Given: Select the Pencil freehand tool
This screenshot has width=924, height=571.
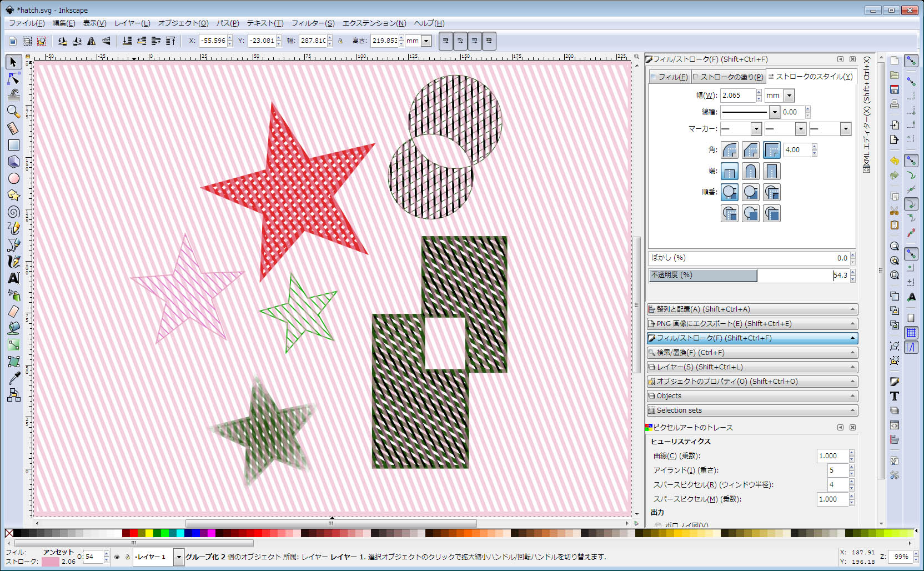Looking at the screenshot, I should 13,228.
